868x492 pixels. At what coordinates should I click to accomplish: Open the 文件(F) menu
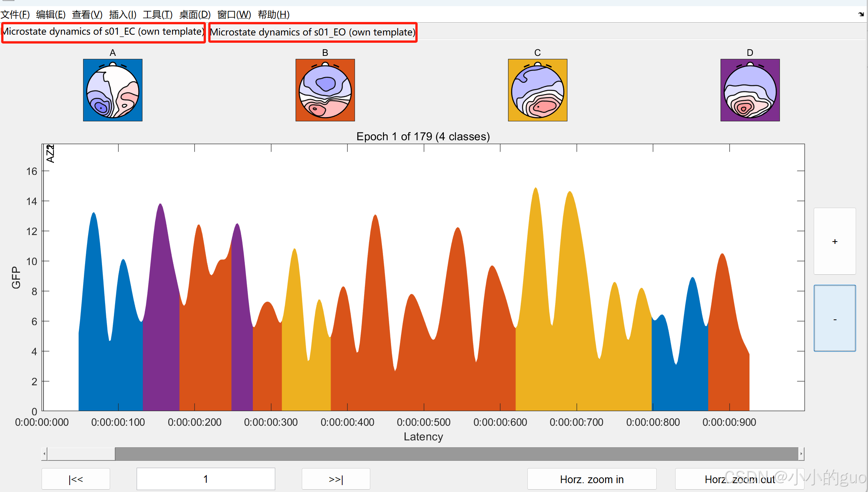(x=15, y=15)
